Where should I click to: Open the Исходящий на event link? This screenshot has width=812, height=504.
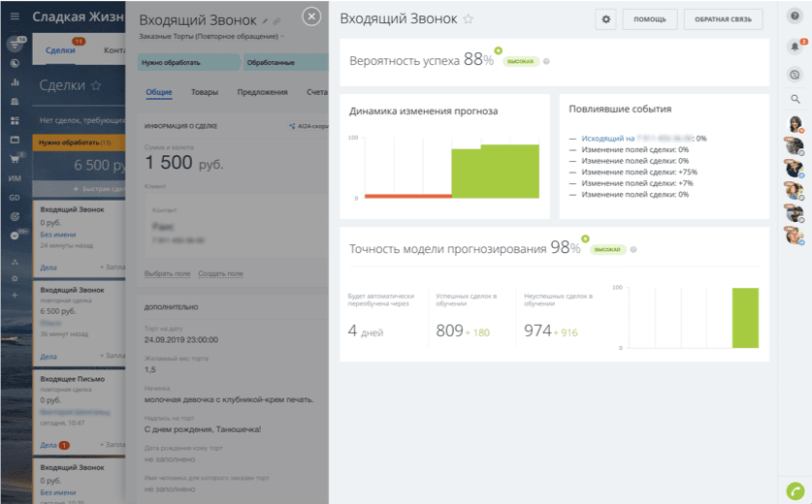[608, 139]
